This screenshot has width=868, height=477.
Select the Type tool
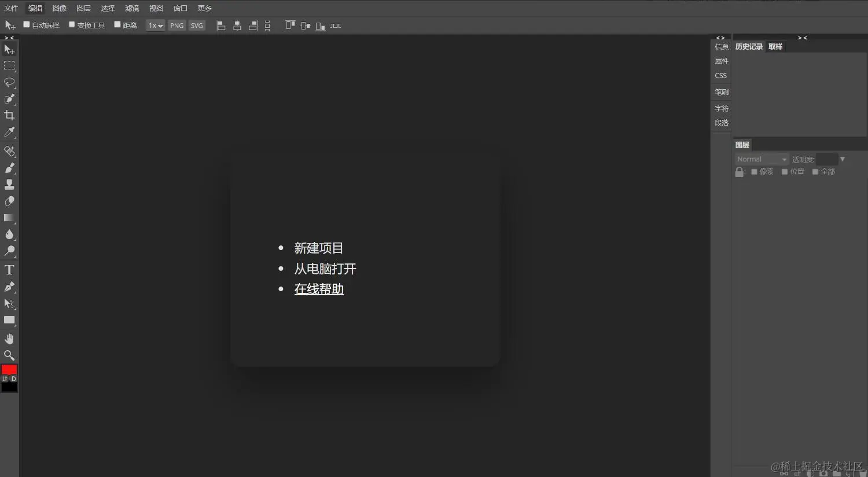[9, 269]
